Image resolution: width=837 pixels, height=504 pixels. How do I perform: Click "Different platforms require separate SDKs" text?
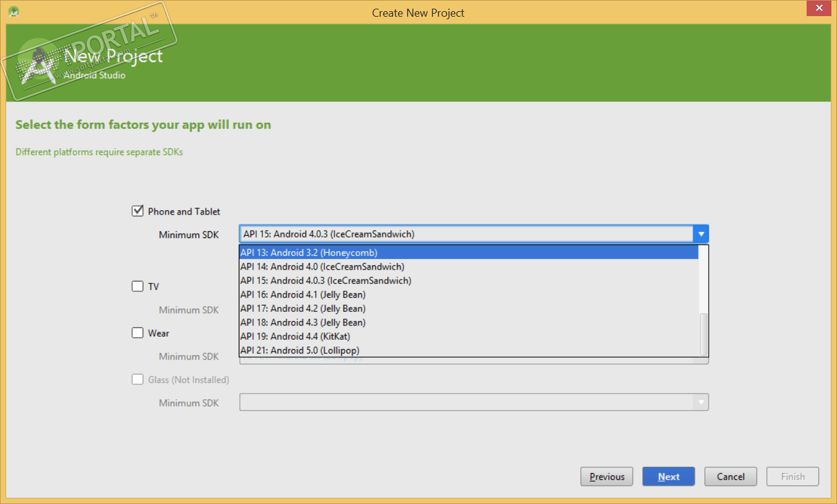[x=99, y=152]
